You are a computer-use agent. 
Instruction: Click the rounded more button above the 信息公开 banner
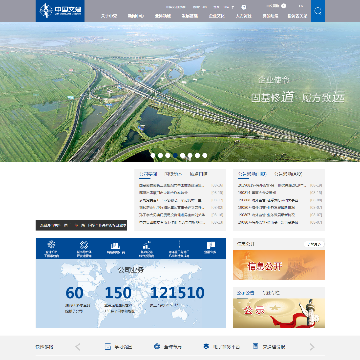click(314, 244)
